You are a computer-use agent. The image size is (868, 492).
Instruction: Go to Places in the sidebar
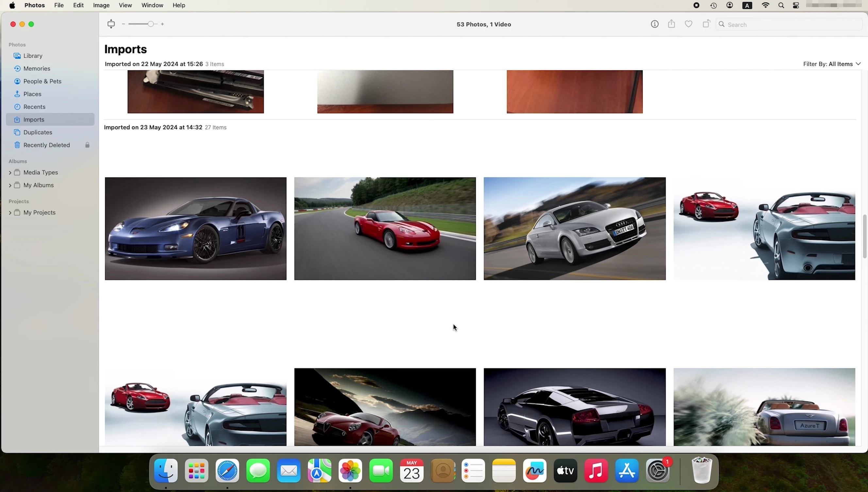click(50, 94)
